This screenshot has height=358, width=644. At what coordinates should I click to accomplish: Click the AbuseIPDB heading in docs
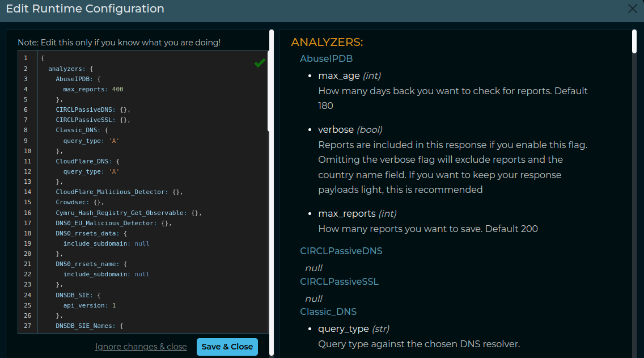pos(326,59)
